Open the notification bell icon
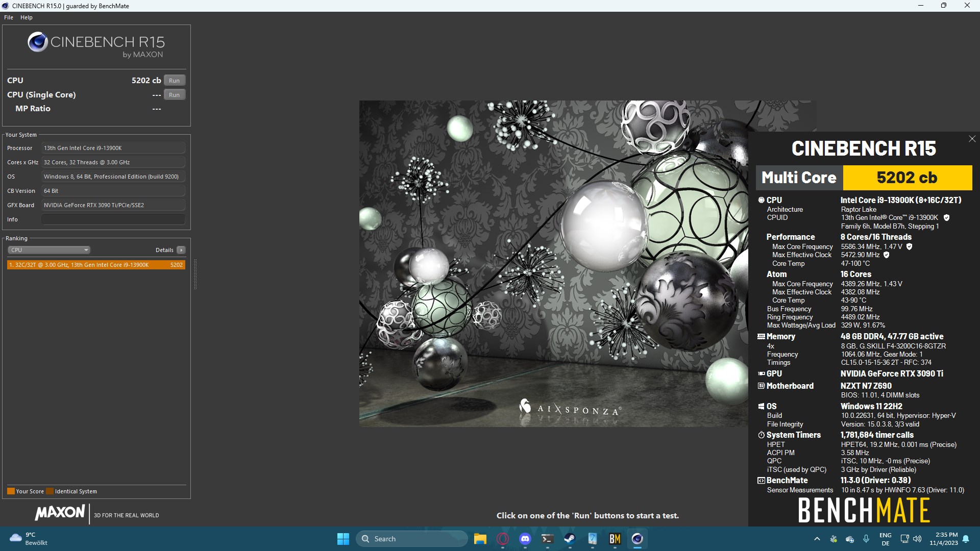Image resolution: width=980 pixels, height=551 pixels. 966,539
